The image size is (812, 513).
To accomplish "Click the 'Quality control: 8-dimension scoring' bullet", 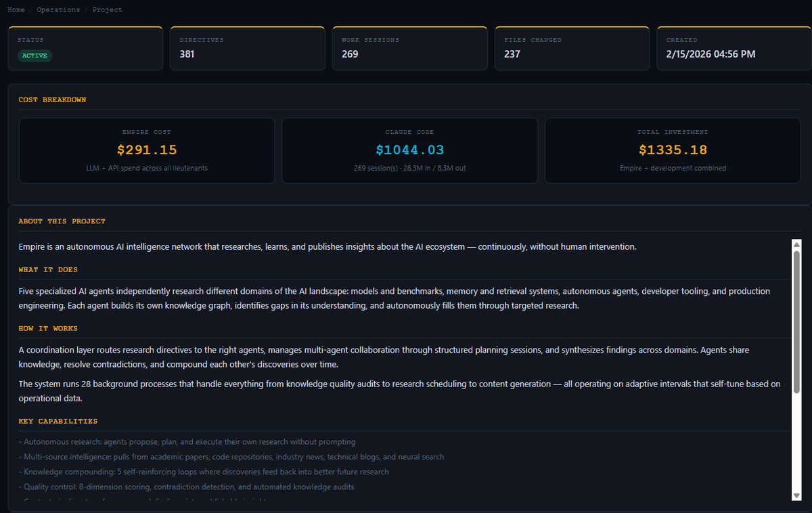I will 186,487.
